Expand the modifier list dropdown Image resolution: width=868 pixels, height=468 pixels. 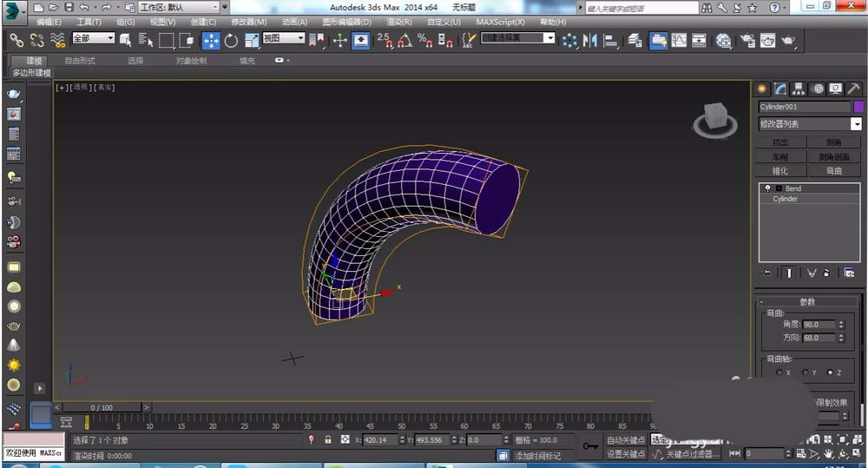click(x=856, y=124)
